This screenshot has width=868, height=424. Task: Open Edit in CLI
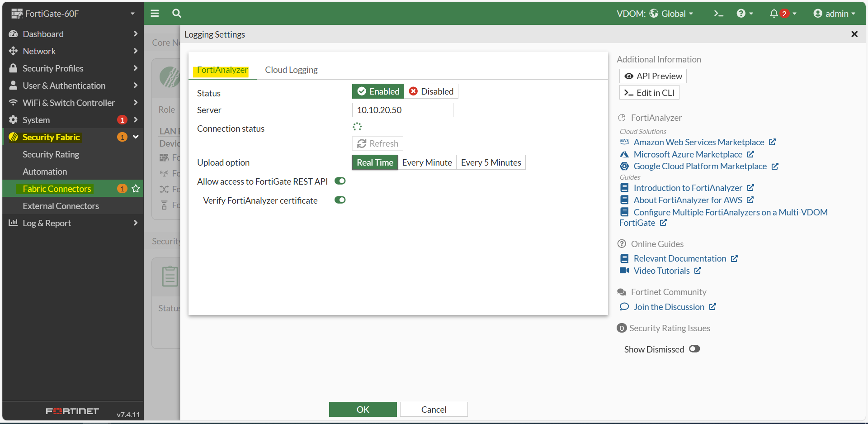click(649, 93)
